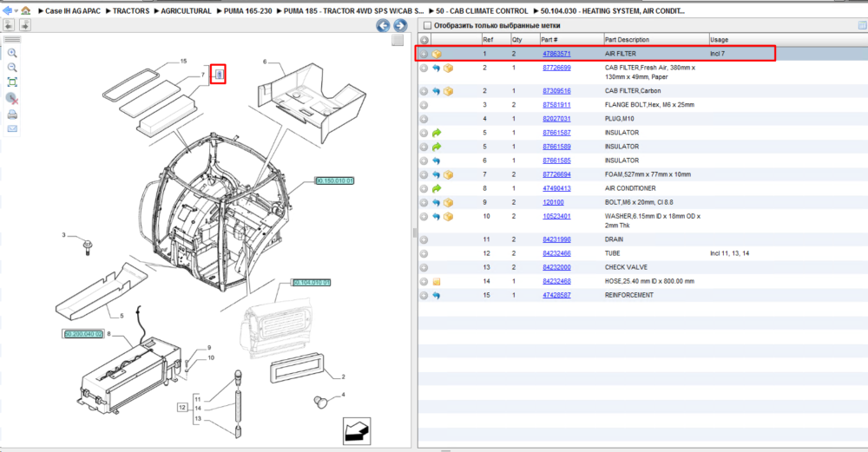Click the box icon in CAB FILTER,Carbon row

[x=449, y=91]
